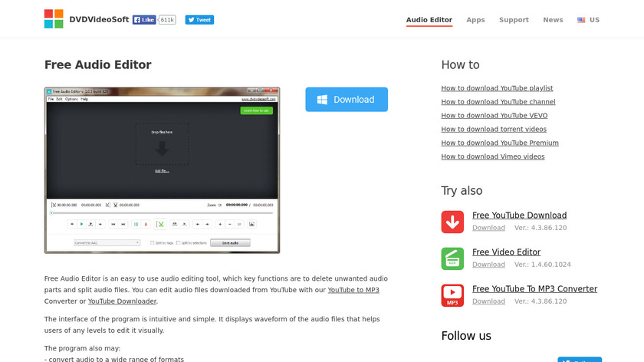This screenshot has width=644, height=362.
Task: Open How to download Vimeo videos
Action: 493,156
